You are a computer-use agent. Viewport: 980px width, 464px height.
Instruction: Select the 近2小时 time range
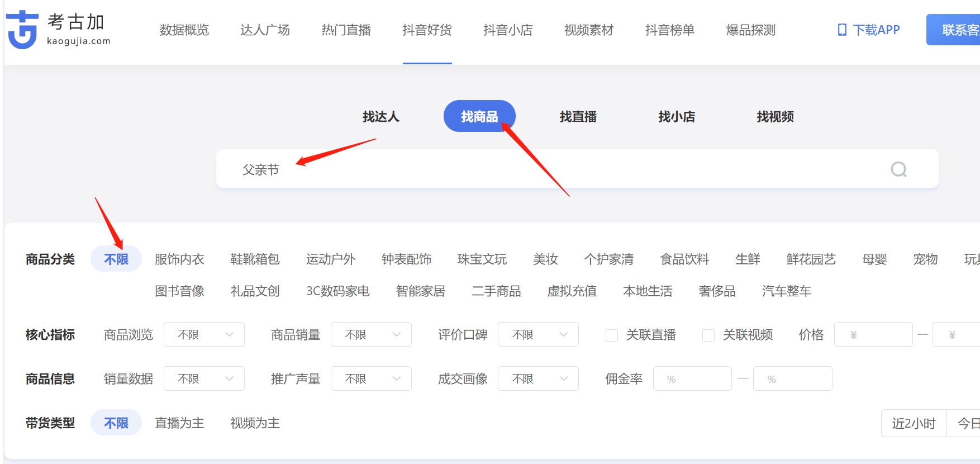(x=914, y=423)
